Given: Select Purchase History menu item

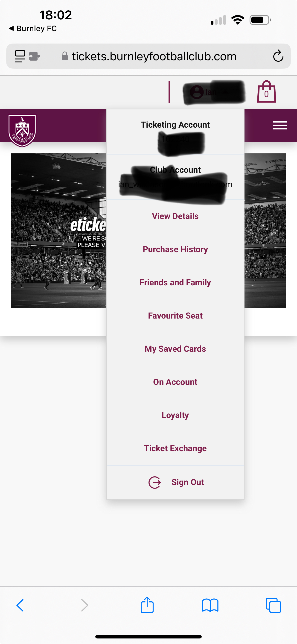Looking at the screenshot, I should click(x=175, y=249).
